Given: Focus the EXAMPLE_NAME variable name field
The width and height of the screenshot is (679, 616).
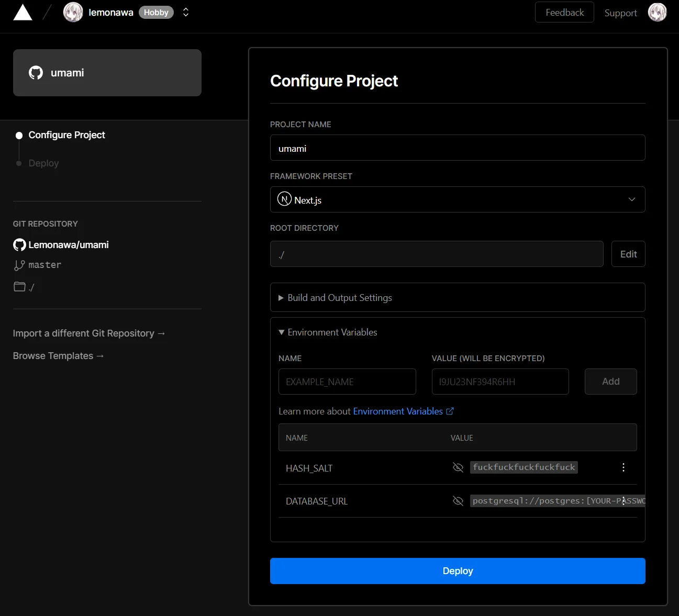Looking at the screenshot, I should point(347,382).
